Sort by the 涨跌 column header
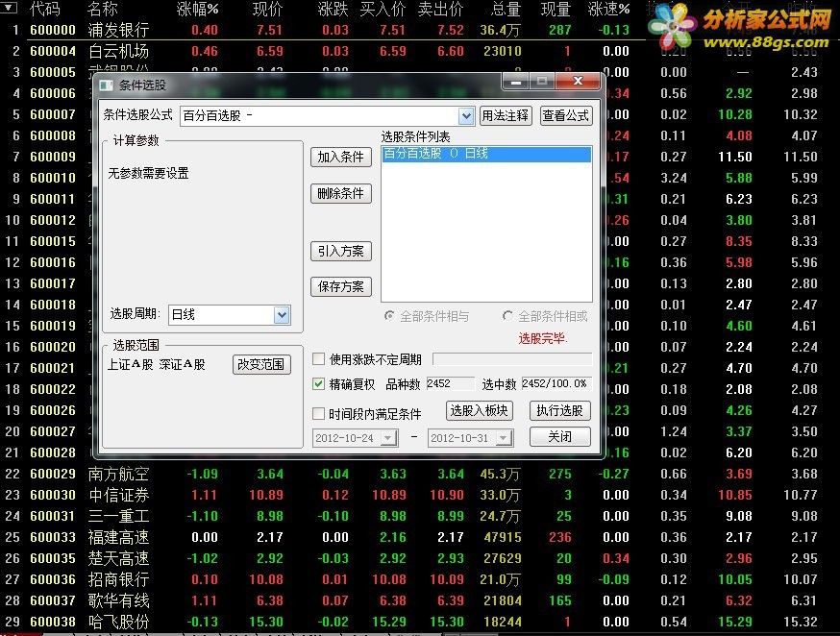Screen dimensions: 840x636 point(333,9)
